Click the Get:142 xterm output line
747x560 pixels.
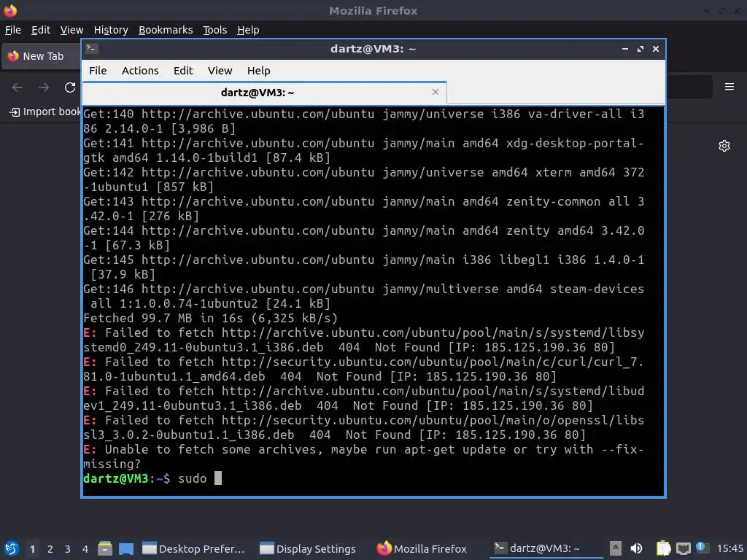364,179
